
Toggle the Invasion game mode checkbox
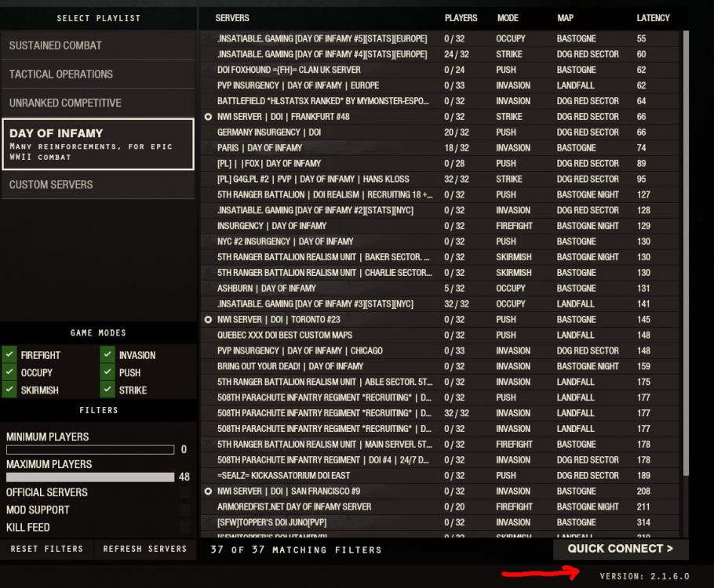click(107, 354)
